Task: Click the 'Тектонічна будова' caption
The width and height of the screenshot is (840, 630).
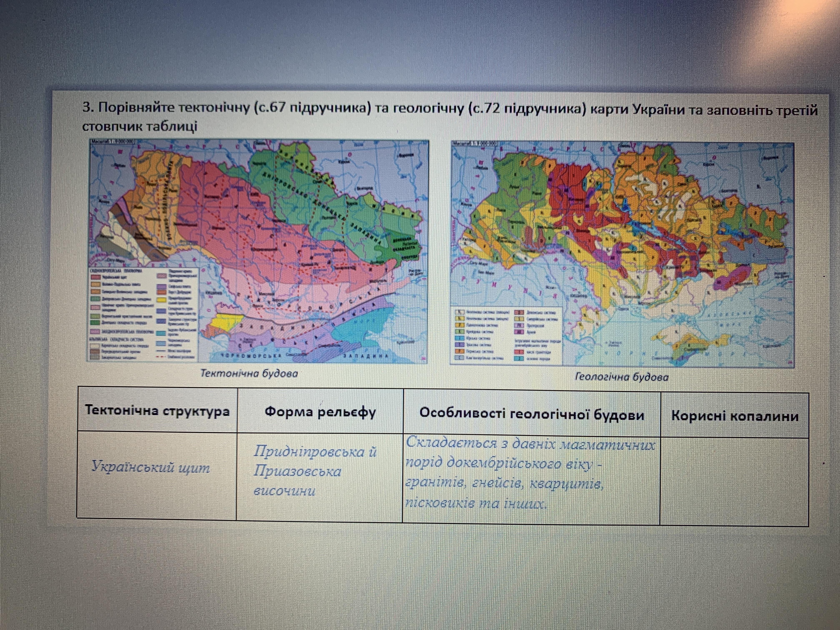Action: tap(249, 373)
